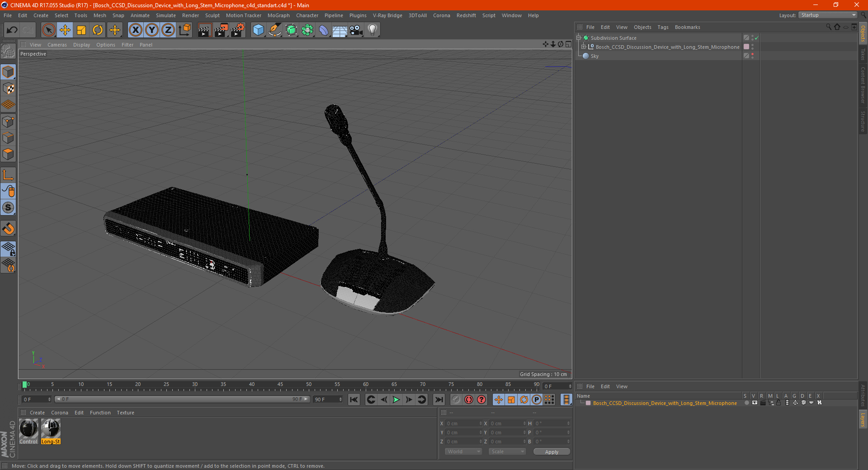Toggle layer View eye icon
The width and height of the screenshot is (868, 470).
tap(755, 403)
